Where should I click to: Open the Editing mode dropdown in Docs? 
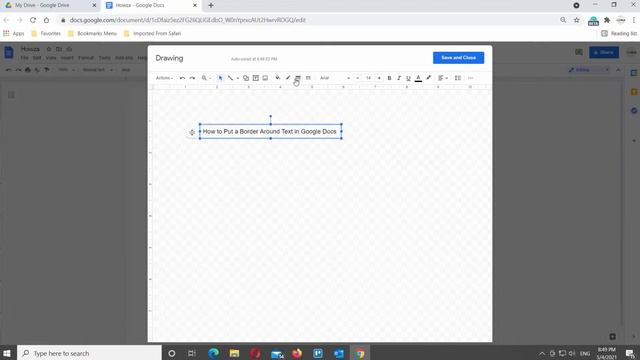point(589,70)
